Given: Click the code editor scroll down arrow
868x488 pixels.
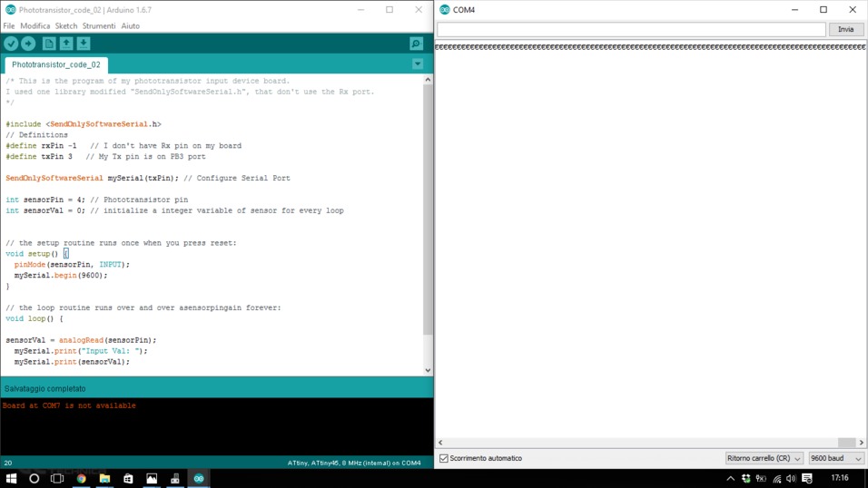Looking at the screenshot, I should pos(428,370).
